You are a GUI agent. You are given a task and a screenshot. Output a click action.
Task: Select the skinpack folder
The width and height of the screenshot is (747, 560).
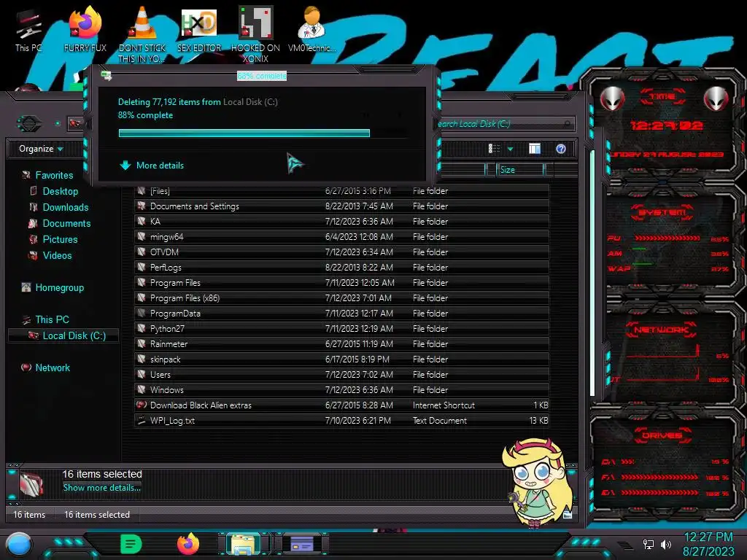coord(341,359)
